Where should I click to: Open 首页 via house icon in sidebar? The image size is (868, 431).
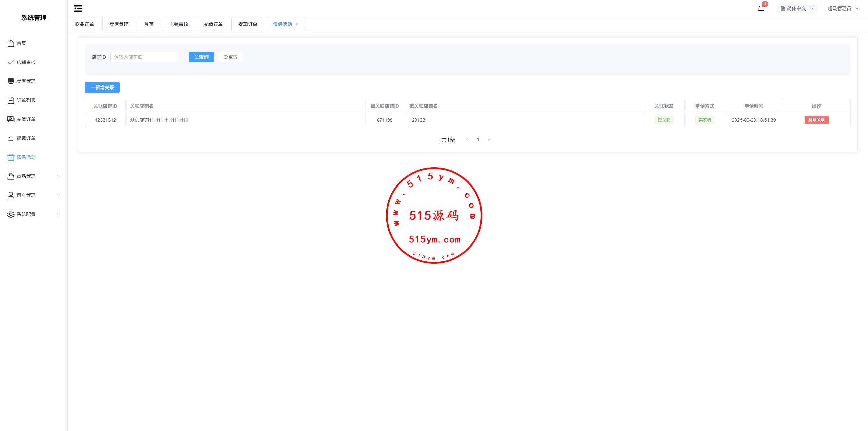coord(11,43)
